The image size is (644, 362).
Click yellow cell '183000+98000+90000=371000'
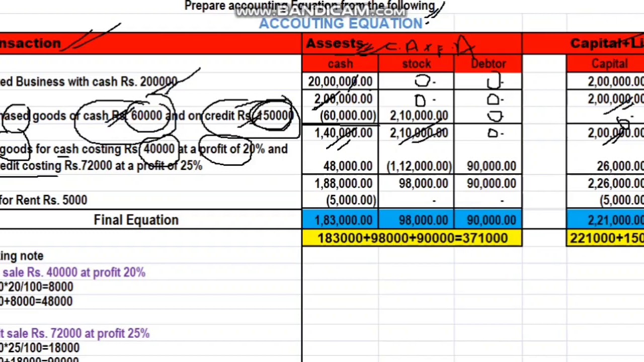412,238
